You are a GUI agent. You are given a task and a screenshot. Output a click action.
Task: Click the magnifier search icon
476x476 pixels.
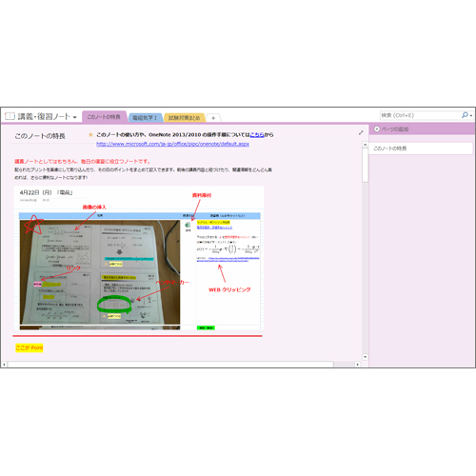coord(465,115)
